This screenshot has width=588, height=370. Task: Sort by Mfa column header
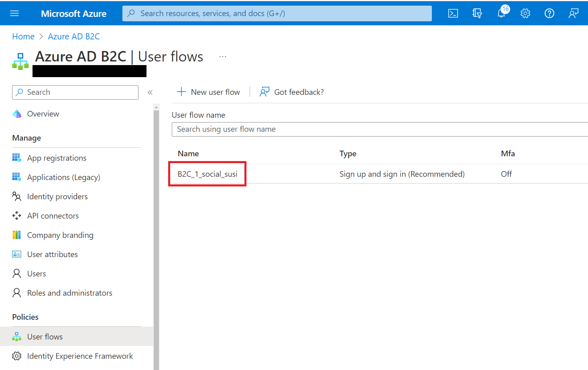click(x=508, y=153)
